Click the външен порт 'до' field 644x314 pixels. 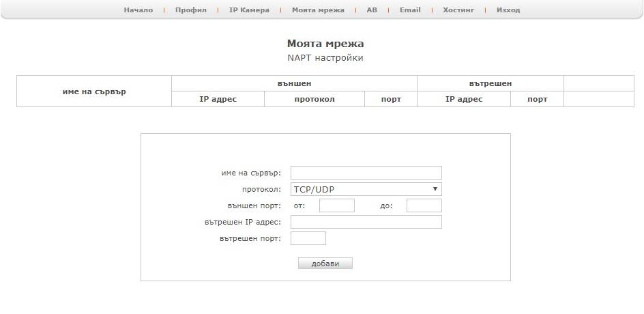click(x=424, y=205)
